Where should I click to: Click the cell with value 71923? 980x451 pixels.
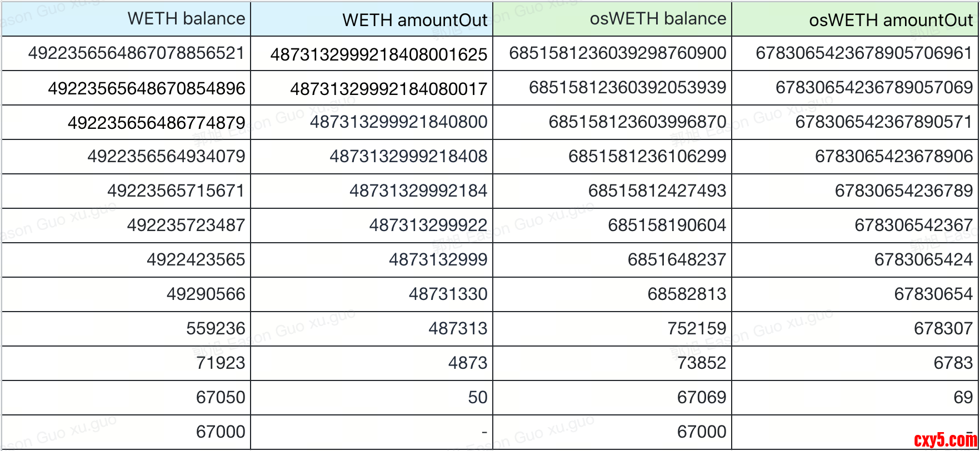point(221,363)
